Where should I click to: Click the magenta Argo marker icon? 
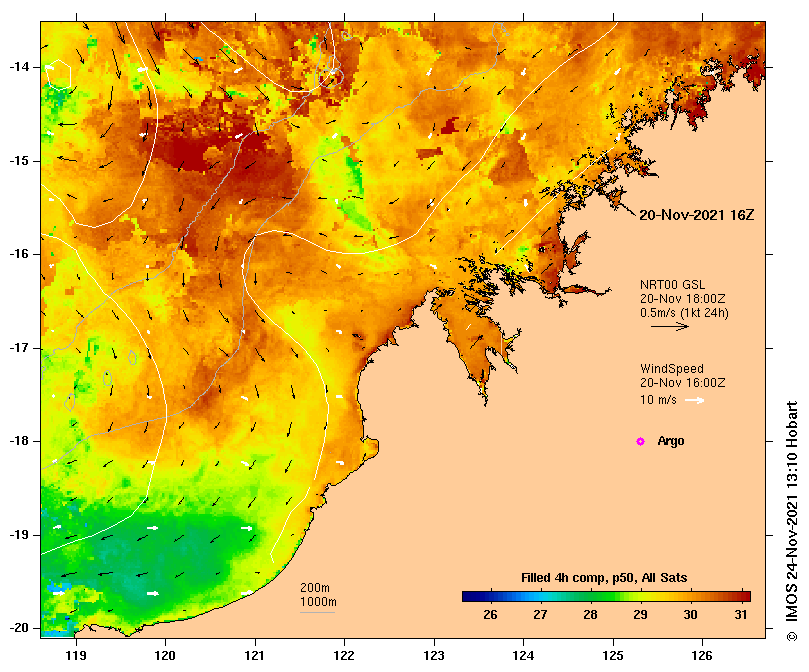[640, 441]
